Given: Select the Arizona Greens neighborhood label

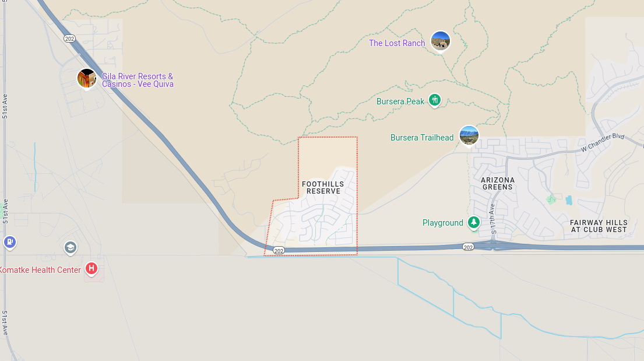Looking at the screenshot, I should (497, 183).
